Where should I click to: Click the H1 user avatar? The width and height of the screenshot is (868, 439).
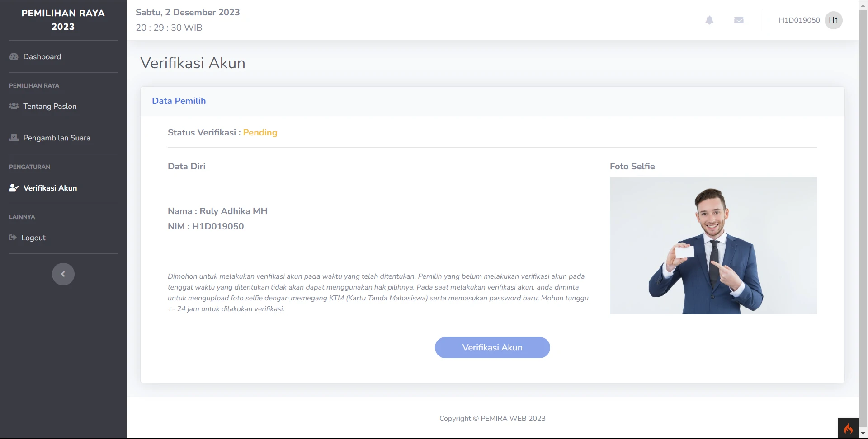[x=833, y=20]
